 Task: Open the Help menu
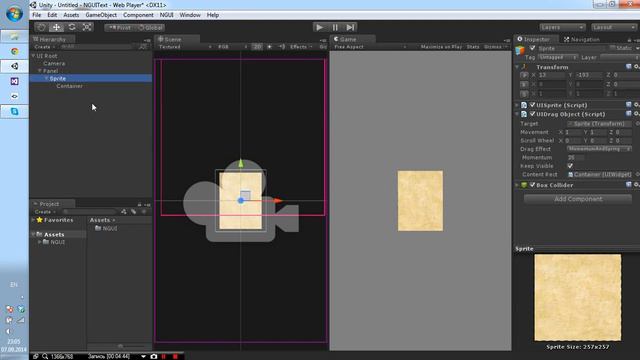coord(213,15)
